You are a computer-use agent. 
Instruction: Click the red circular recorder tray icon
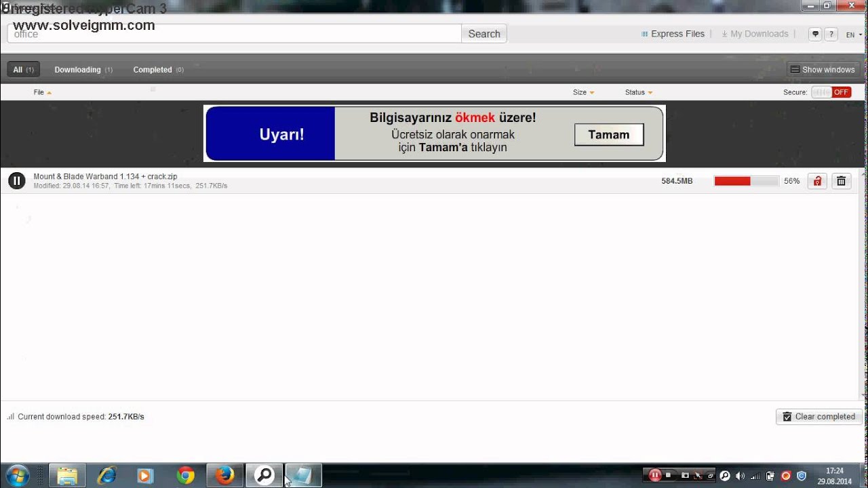point(786,476)
